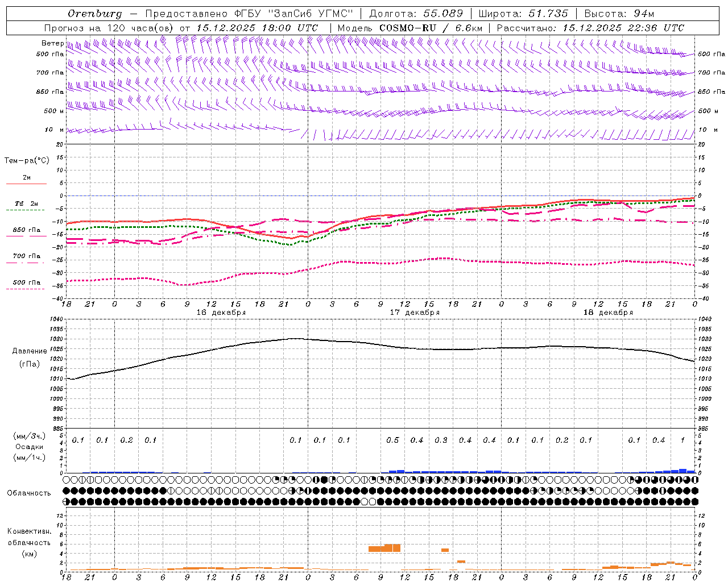Click the '16 декабря' date label

click(x=221, y=313)
